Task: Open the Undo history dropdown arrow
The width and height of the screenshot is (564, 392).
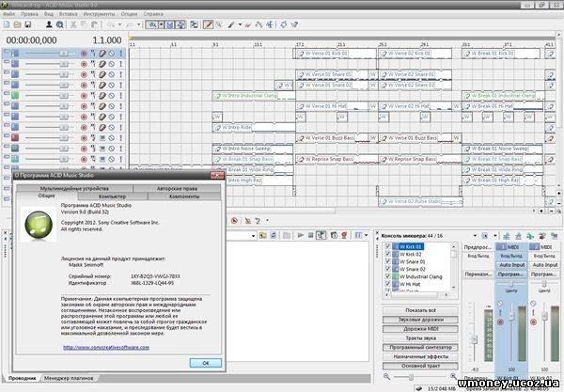Action: tap(119, 24)
